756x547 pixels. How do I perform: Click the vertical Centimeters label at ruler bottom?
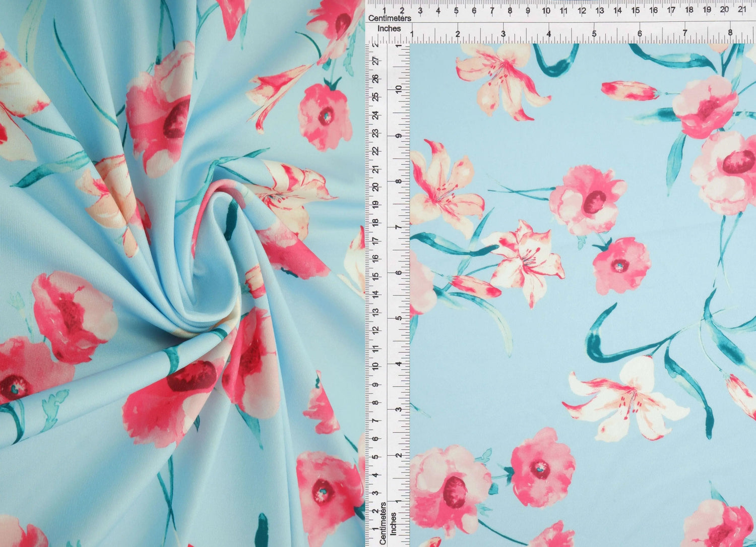pyautogui.click(x=383, y=523)
